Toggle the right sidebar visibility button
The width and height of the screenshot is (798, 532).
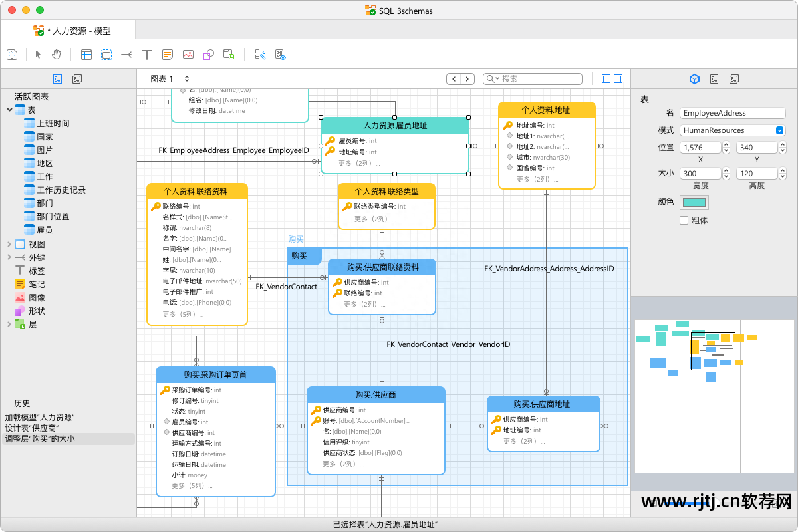[x=618, y=78]
